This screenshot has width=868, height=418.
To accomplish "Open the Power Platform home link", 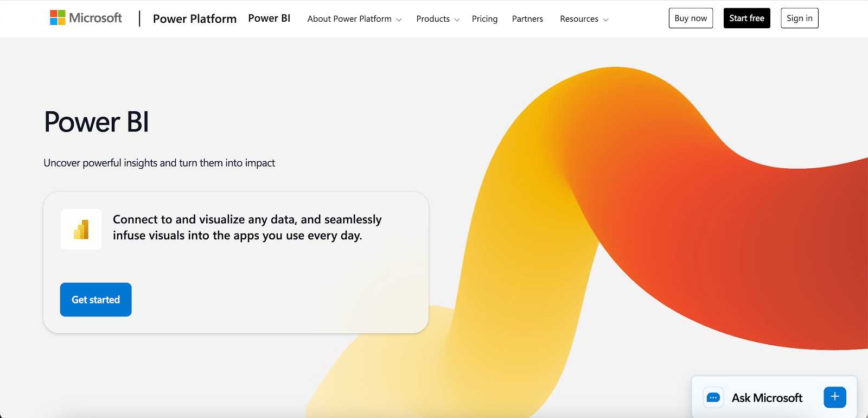I will point(195,18).
